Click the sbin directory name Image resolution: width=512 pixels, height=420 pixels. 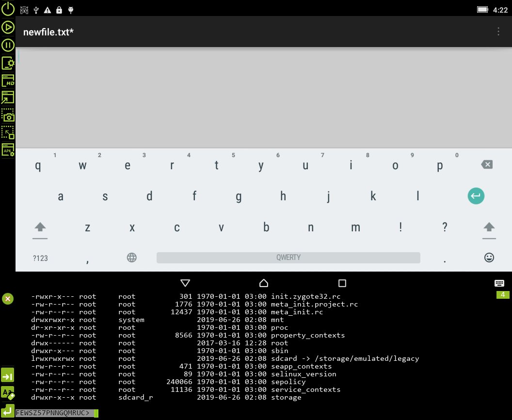[x=279, y=351]
